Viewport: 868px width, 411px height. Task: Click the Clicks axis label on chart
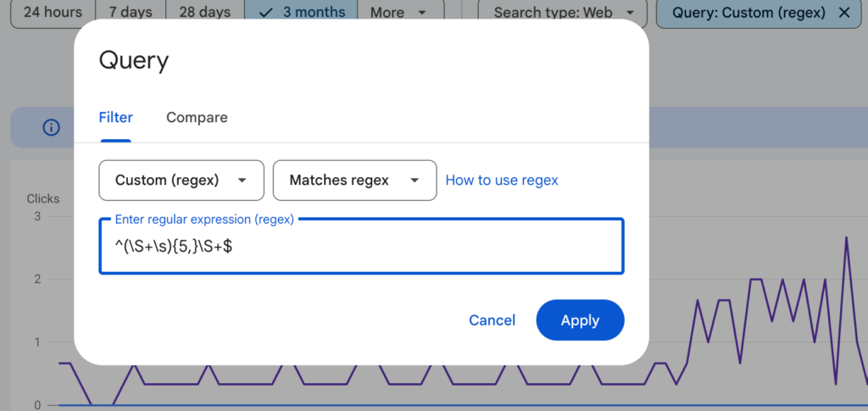43,199
